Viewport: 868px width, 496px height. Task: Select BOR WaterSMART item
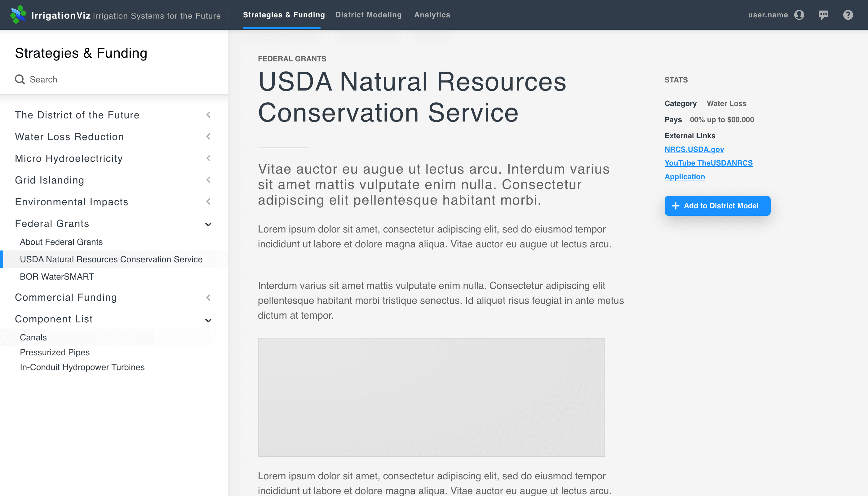57,277
